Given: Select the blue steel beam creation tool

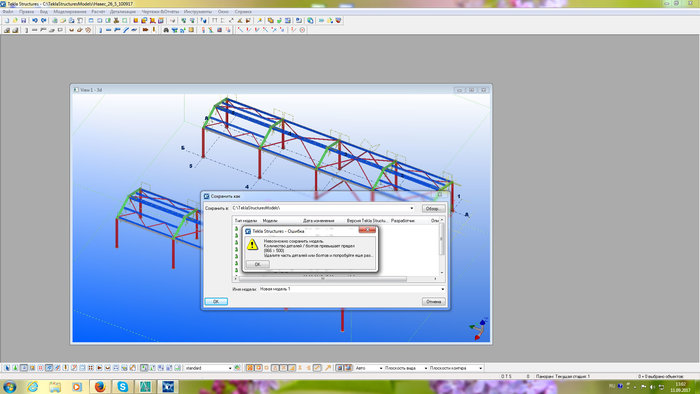Looking at the screenshot, I should pos(108,30).
